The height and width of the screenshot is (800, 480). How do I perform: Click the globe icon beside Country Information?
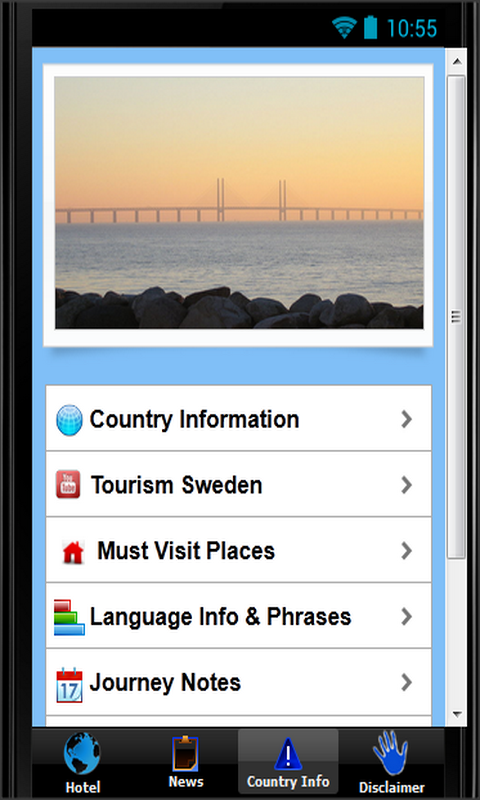pyautogui.click(x=69, y=420)
